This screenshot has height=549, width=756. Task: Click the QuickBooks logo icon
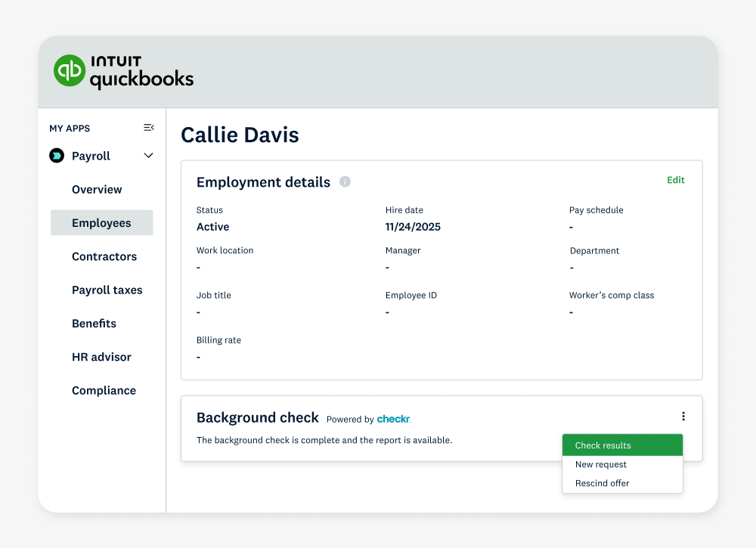(x=70, y=70)
